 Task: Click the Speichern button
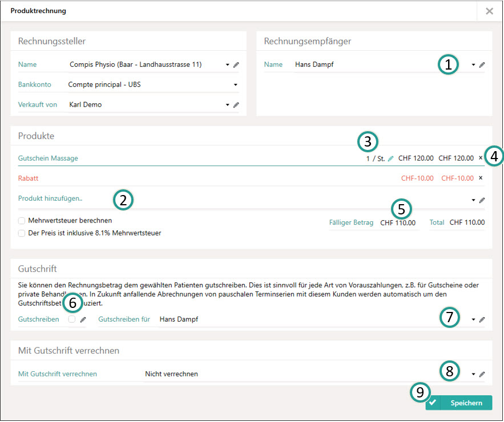(459, 403)
